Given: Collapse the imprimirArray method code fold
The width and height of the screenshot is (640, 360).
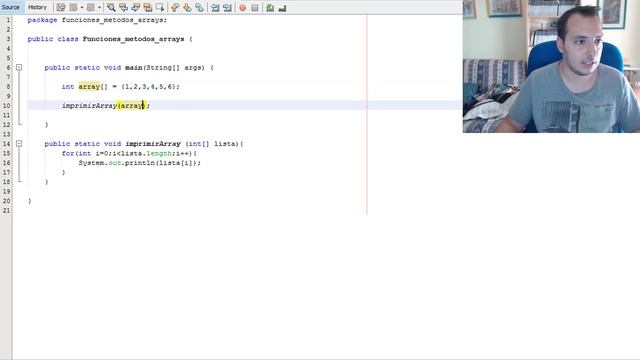Looking at the screenshot, I should pos(19,144).
